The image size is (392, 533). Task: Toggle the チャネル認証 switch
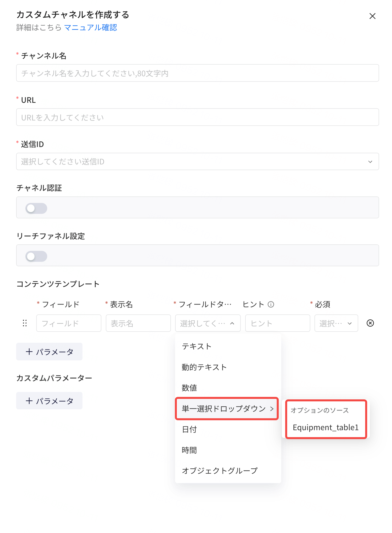(x=36, y=208)
